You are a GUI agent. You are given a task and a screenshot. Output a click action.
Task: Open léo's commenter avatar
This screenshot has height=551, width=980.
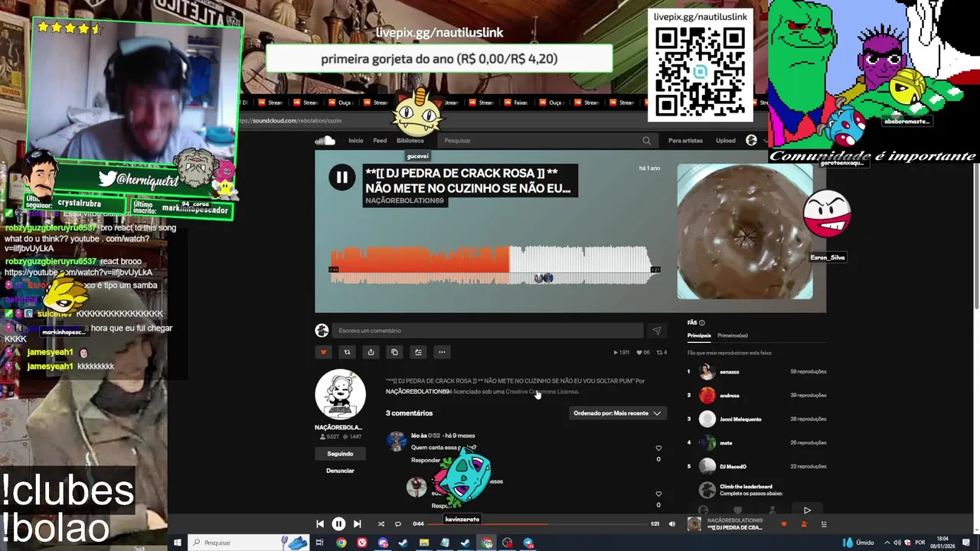(397, 442)
